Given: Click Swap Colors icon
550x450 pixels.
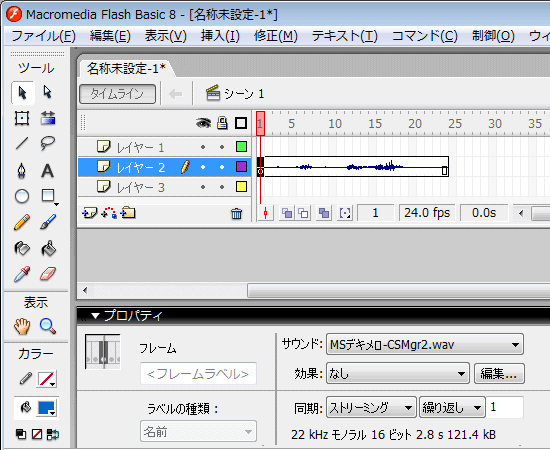Looking at the screenshot, I should point(53,435).
